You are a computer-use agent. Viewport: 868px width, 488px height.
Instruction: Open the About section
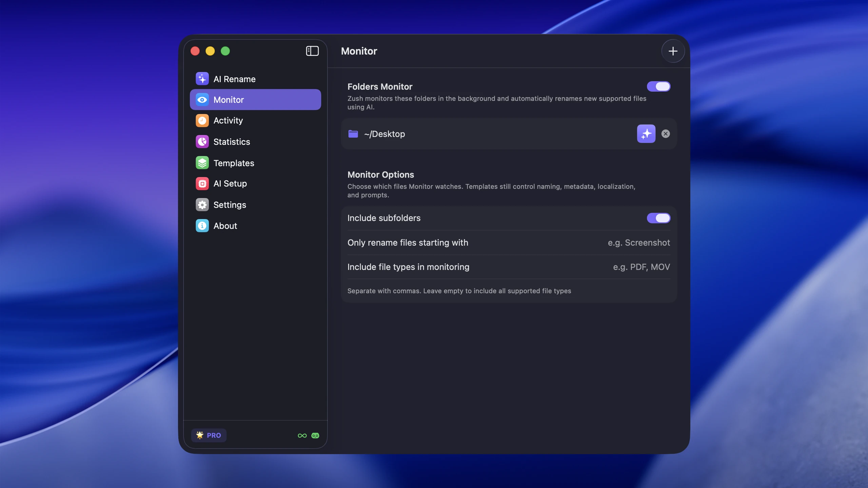coord(255,226)
